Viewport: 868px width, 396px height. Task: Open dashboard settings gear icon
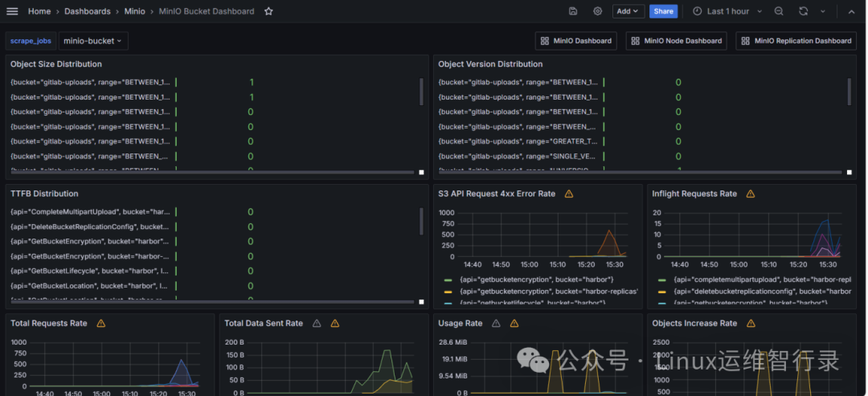tap(597, 11)
